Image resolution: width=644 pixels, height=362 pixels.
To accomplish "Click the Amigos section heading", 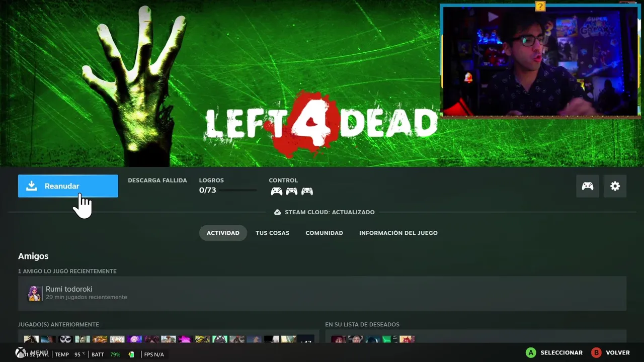I will (x=33, y=256).
